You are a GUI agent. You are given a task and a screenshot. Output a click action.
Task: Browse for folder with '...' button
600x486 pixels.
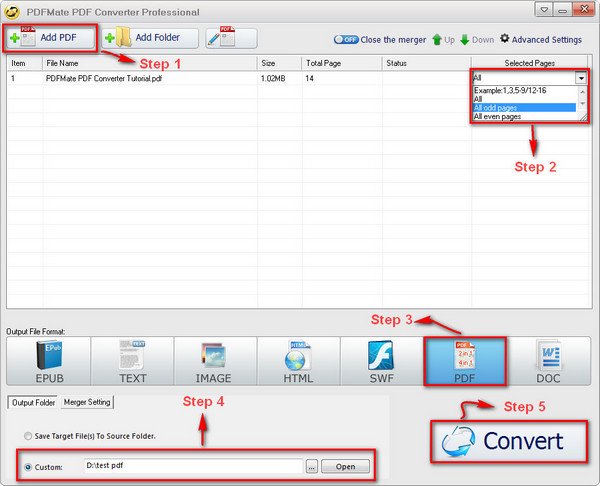tap(312, 467)
